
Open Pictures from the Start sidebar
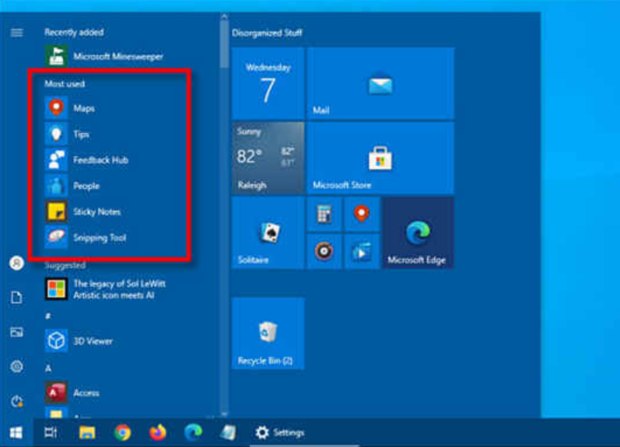[x=17, y=332]
